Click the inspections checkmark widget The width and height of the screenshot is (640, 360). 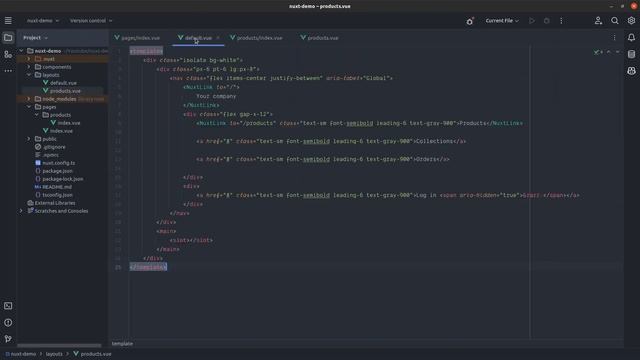[x=598, y=52]
